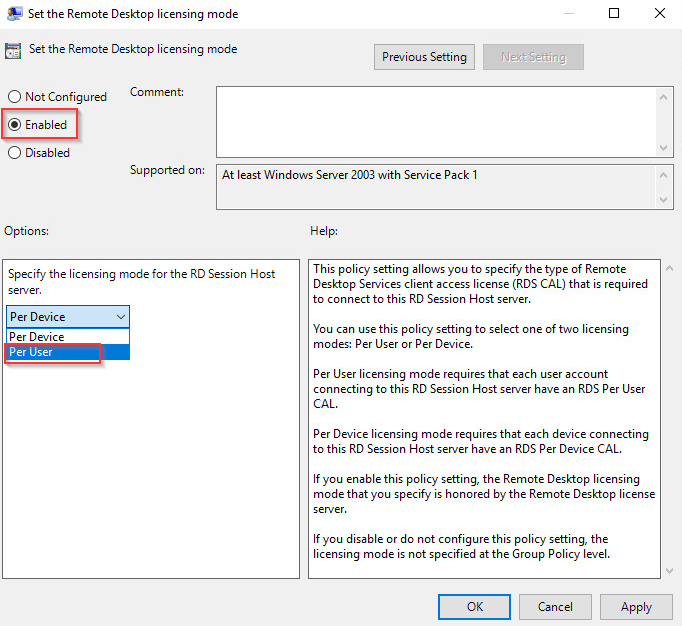
Task: Click the Previous Setting button
Action: [x=424, y=57]
